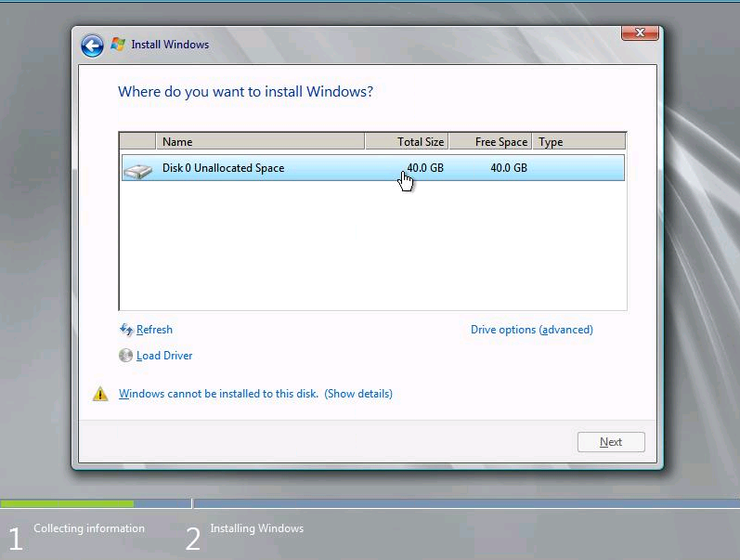
Task: Click the Windows flag logo in title
Action: pos(118,45)
